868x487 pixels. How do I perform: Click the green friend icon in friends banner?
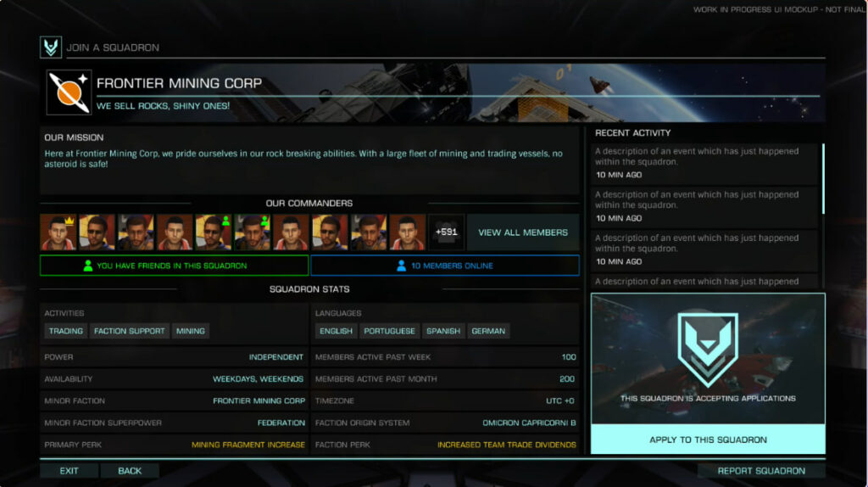coord(87,266)
